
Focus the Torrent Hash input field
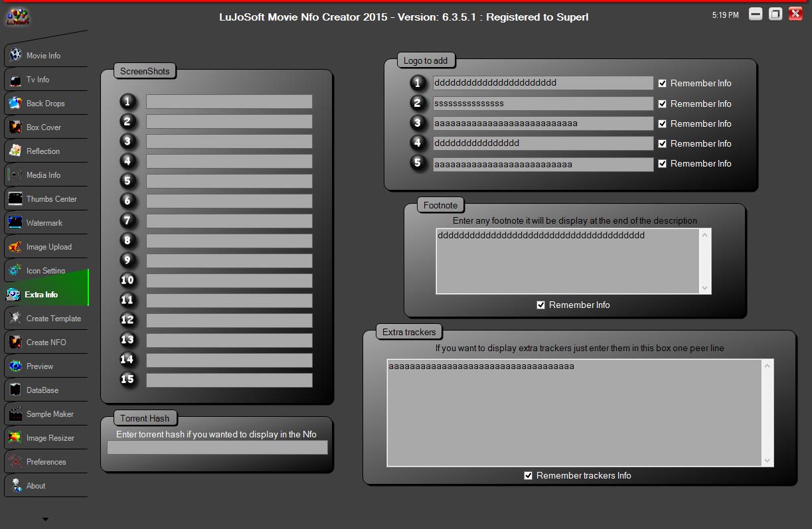[x=218, y=447]
